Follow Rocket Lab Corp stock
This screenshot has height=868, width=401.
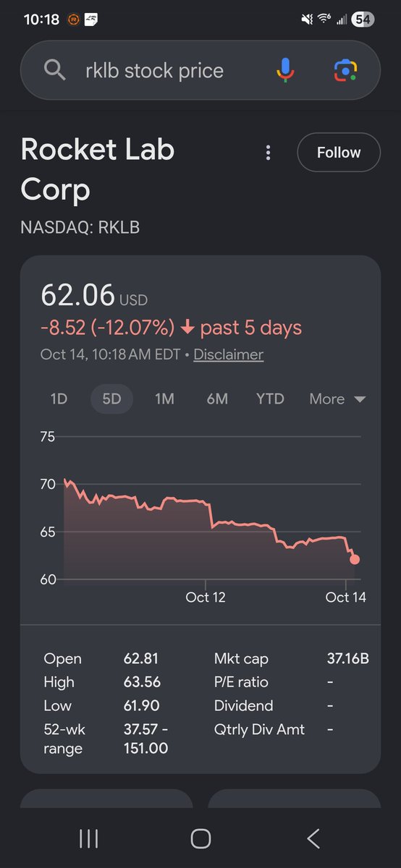tap(339, 153)
